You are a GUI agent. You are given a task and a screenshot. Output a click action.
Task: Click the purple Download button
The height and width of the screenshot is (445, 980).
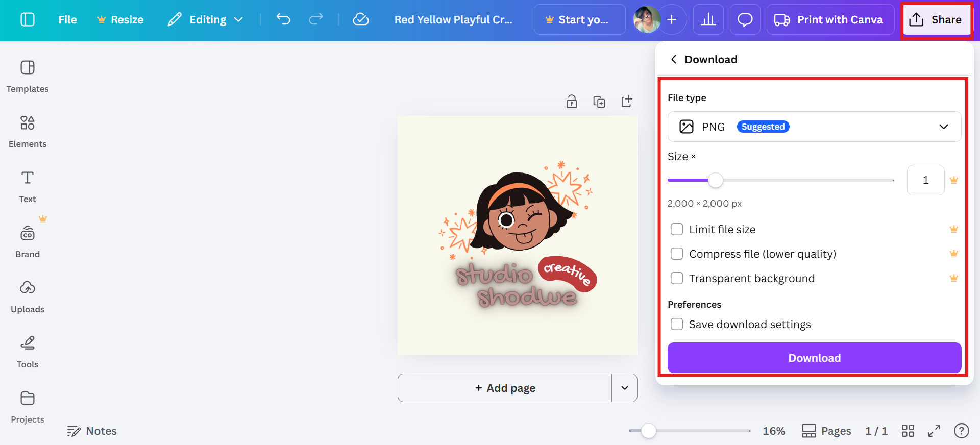(x=814, y=358)
